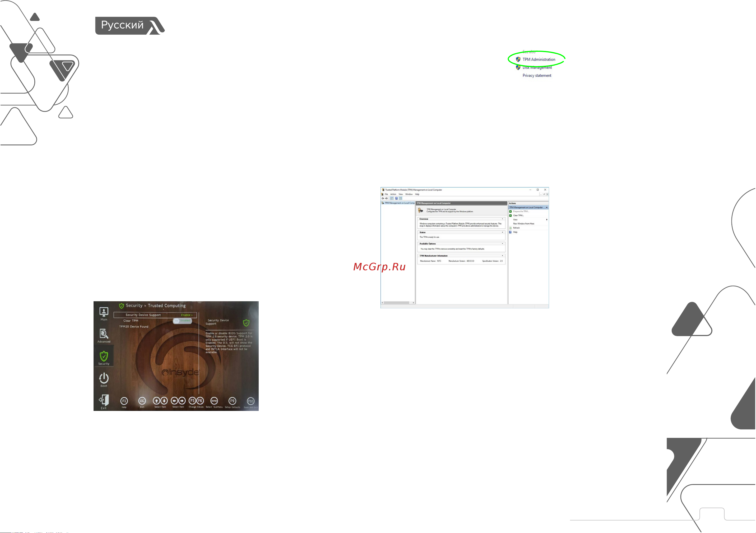Viewport: 756px width, 533px height.
Task: Click the key icon in TPM Management header
Action: coord(420,210)
